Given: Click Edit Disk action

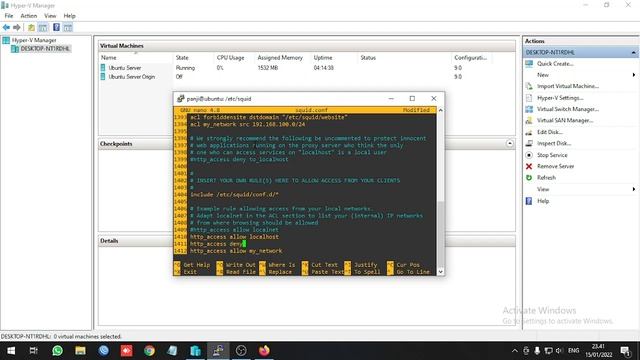Looking at the screenshot, I should tap(550, 132).
